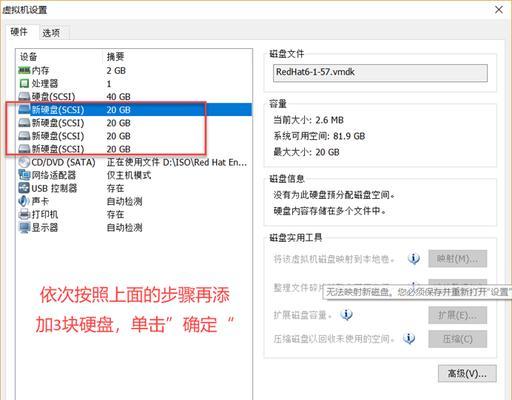Switch to the 选项 tab
The height and width of the screenshot is (400, 512).
(x=51, y=33)
